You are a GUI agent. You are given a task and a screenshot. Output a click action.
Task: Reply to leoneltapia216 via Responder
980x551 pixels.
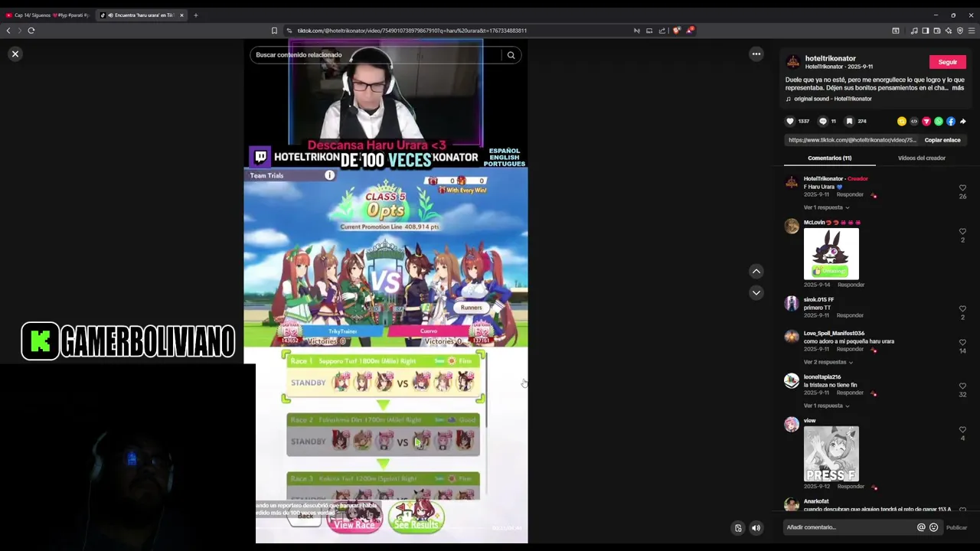tap(850, 393)
